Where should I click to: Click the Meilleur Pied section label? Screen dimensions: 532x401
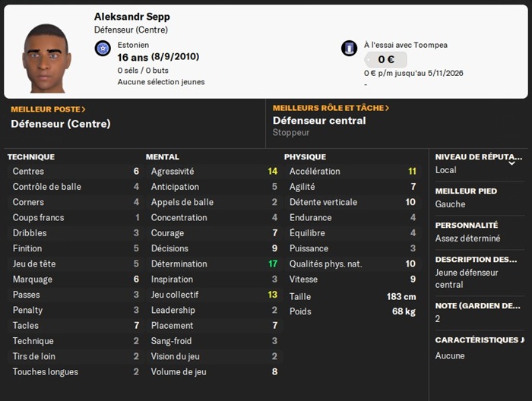pyautogui.click(x=466, y=191)
